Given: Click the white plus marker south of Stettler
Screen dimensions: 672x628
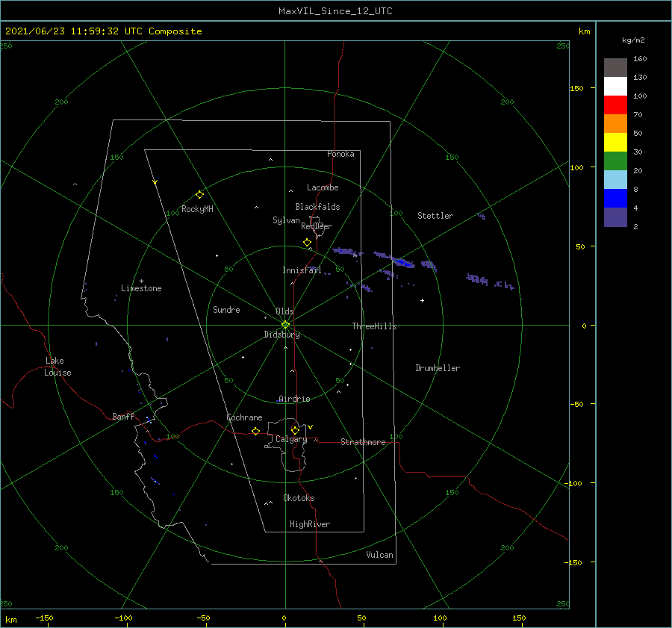Looking at the screenshot, I should (x=422, y=300).
